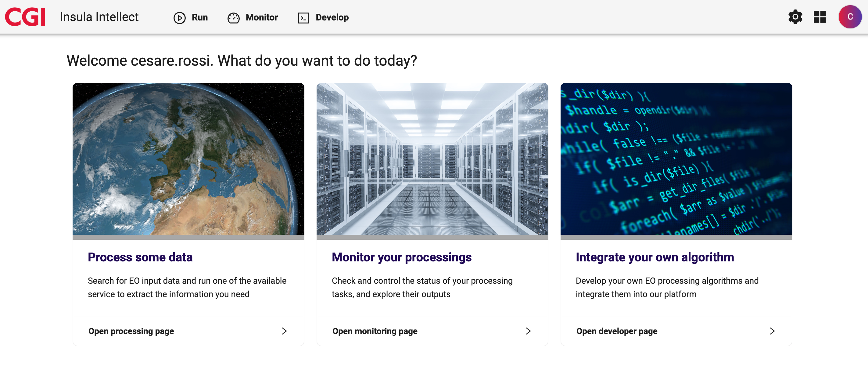Click the Develop terminal icon
This screenshot has width=868, height=375.
(x=303, y=17)
